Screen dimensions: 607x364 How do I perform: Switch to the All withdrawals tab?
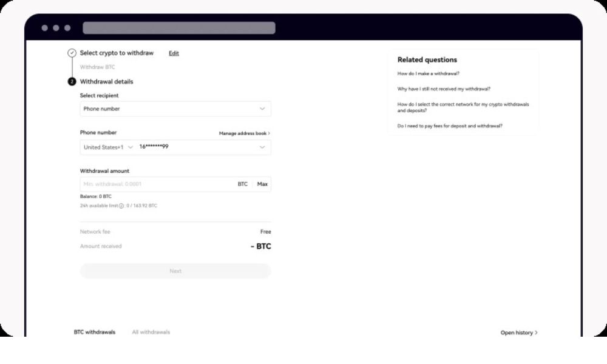(x=151, y=332)
